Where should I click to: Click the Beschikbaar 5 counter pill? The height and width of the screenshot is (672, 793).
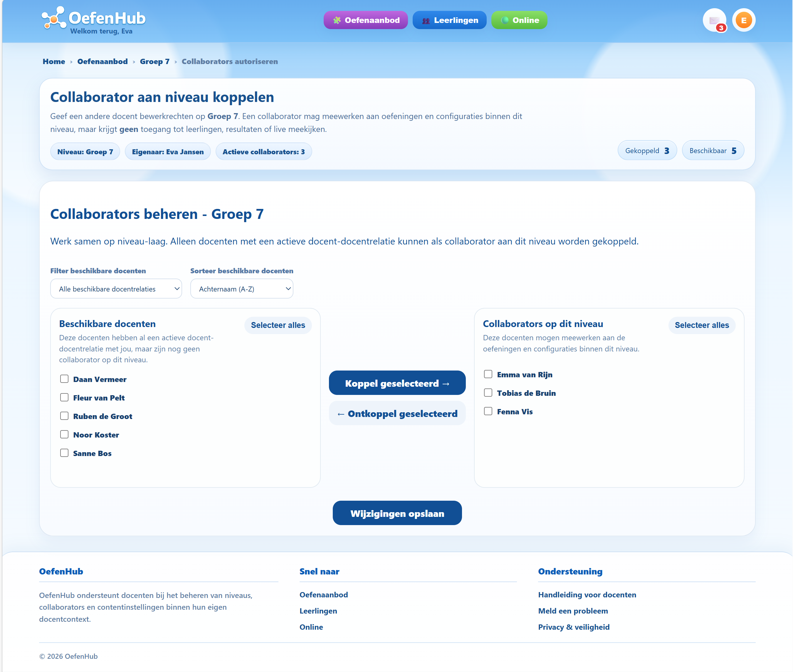[x=713, y=150]
